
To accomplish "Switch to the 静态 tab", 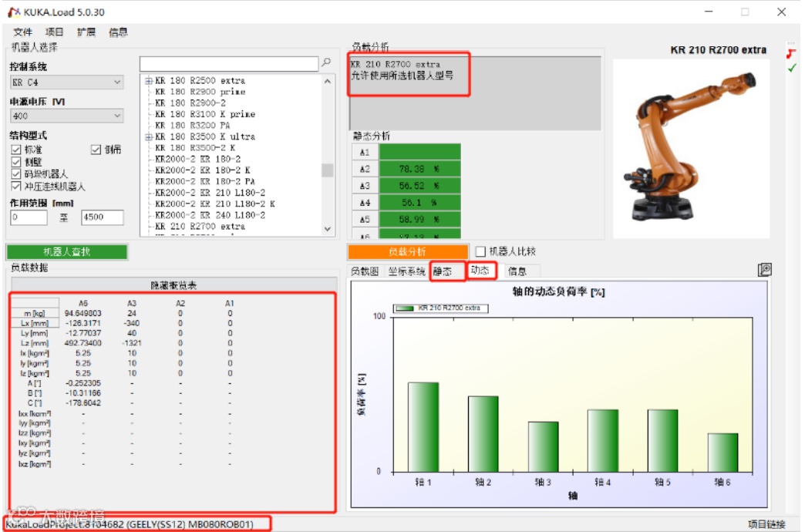I will pyautogui.click(x=443, y=271).
